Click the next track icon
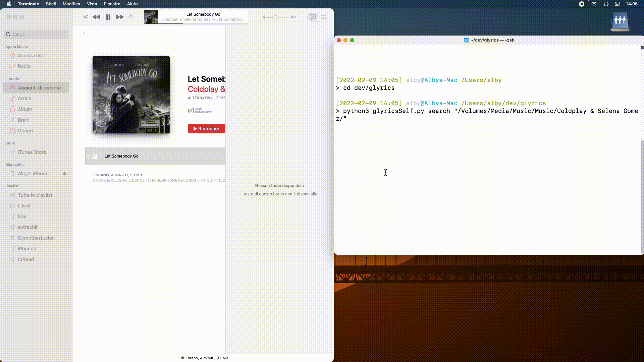The image size is (644, 362). [x=120, y=17]
